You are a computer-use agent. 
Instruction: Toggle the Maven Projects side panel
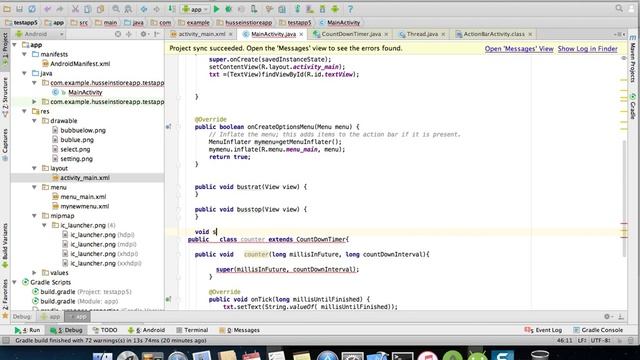point(633,59)
